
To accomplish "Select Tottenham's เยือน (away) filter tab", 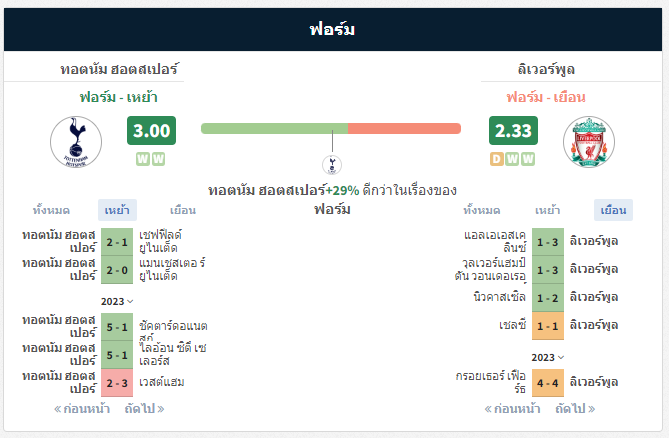I will [x=183, y=210].
